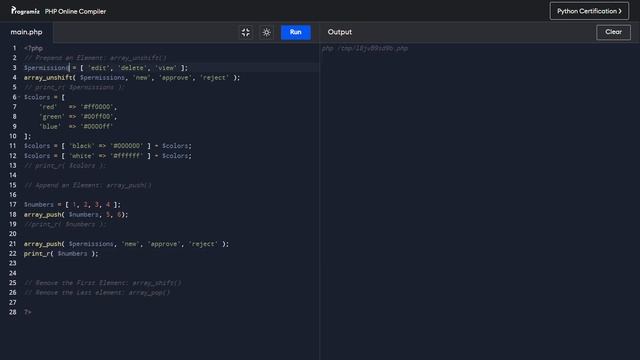This screenshot has width=640, height=360.
Task: Click line 12 with 'white' color entry
Action: tap(108, 156)
